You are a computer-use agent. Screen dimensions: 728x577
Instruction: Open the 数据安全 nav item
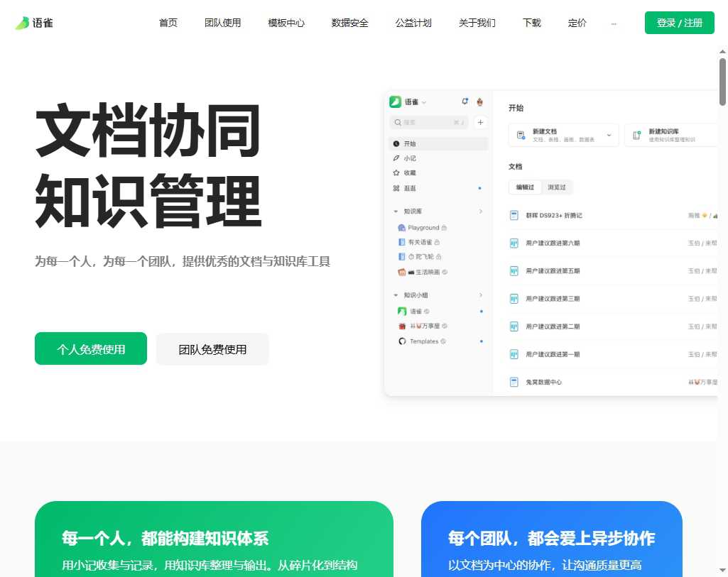(350, 23)
